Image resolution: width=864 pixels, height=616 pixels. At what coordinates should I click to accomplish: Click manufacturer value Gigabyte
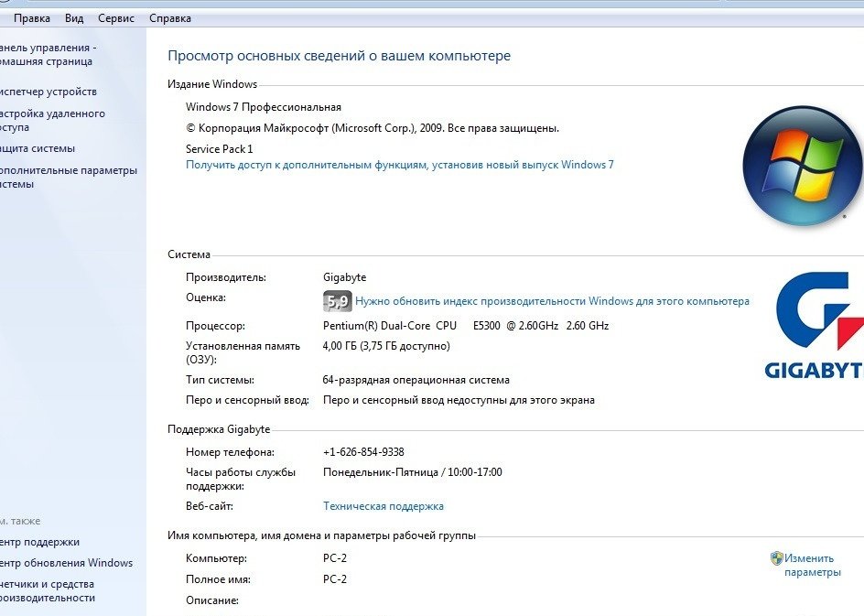tap(344, 277)
